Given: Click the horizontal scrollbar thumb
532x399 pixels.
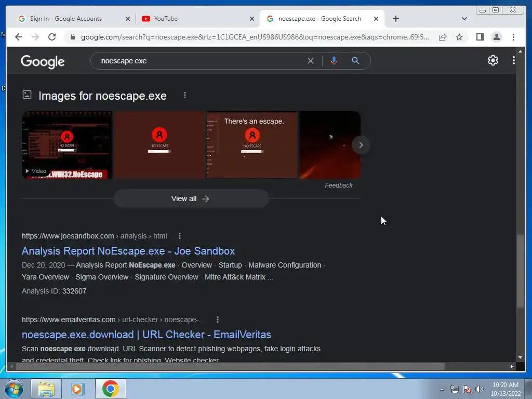Looking at the screenshot, I should click(x=230, y=366).
